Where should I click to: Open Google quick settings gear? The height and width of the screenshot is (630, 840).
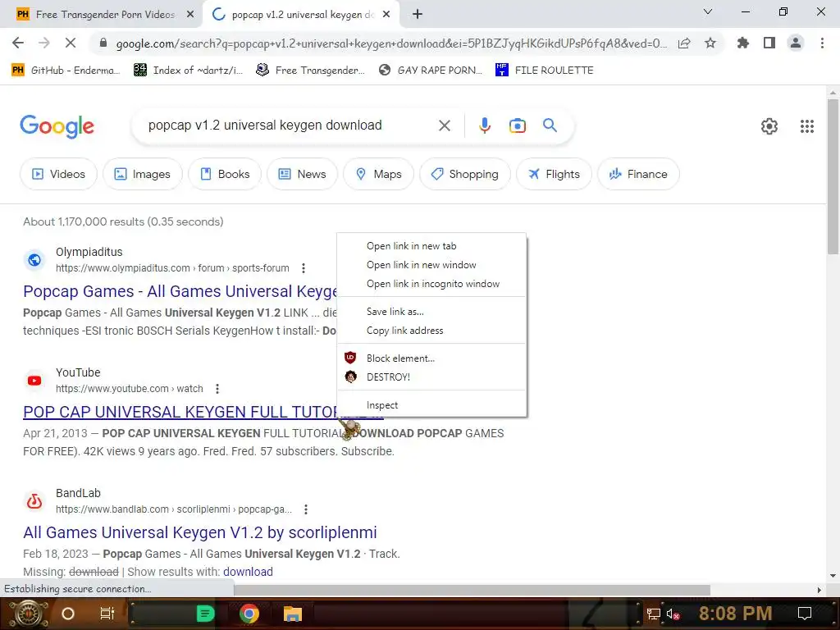769,126
